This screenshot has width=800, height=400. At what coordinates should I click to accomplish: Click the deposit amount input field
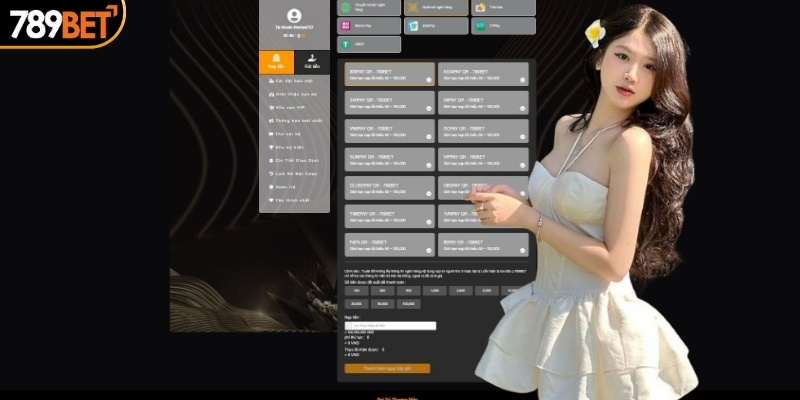tap(390, 326)
